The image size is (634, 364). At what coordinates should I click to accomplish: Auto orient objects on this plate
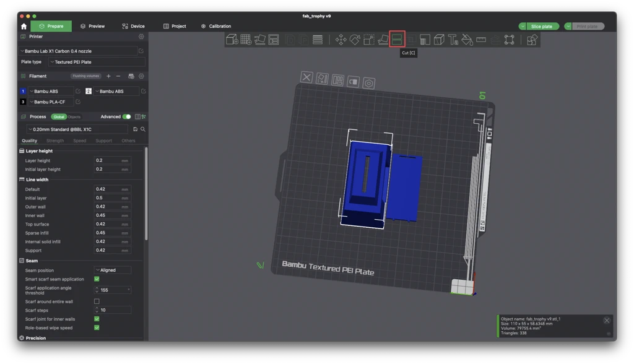click(322, 79)
